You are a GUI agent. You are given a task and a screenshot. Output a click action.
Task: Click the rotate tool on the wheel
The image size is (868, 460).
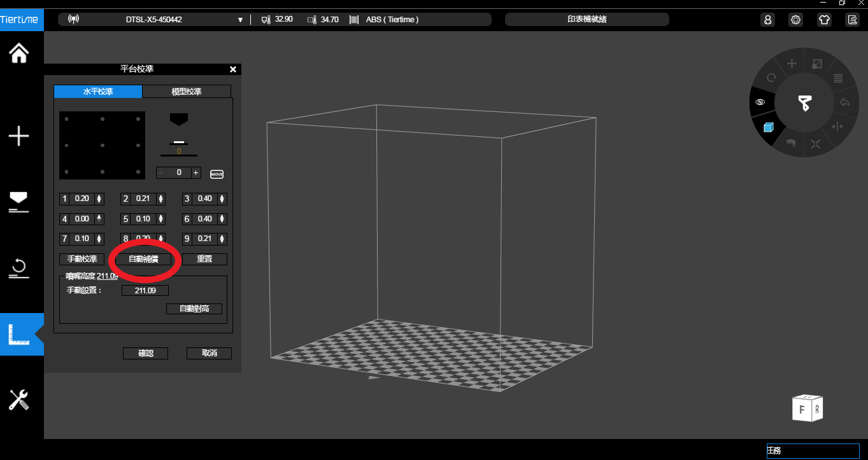coord(771,78)
